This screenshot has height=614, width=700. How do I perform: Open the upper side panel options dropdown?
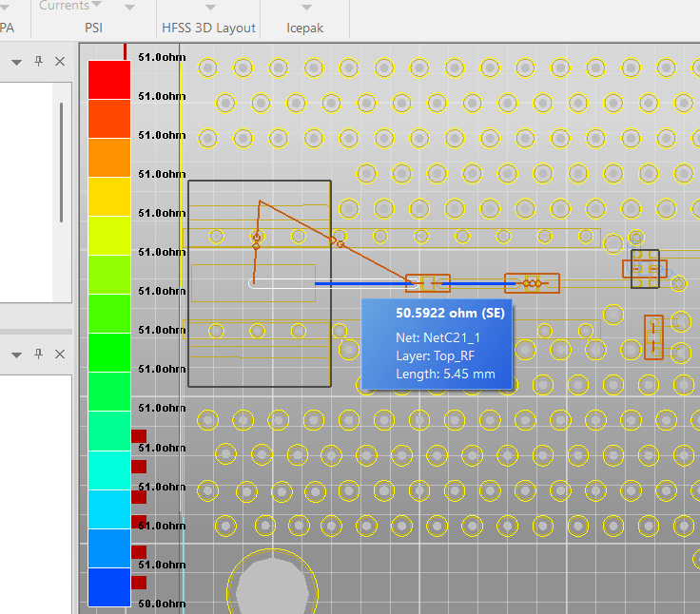coord(16,62)
